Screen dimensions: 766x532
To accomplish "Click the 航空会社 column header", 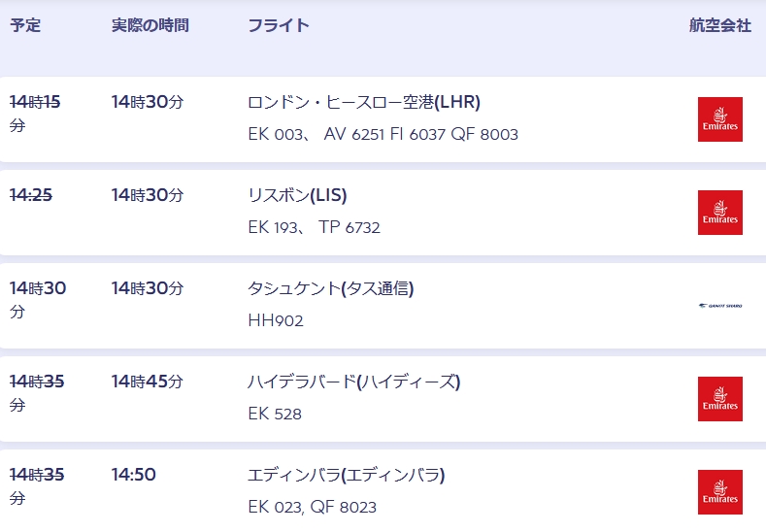I will (719, 26).
